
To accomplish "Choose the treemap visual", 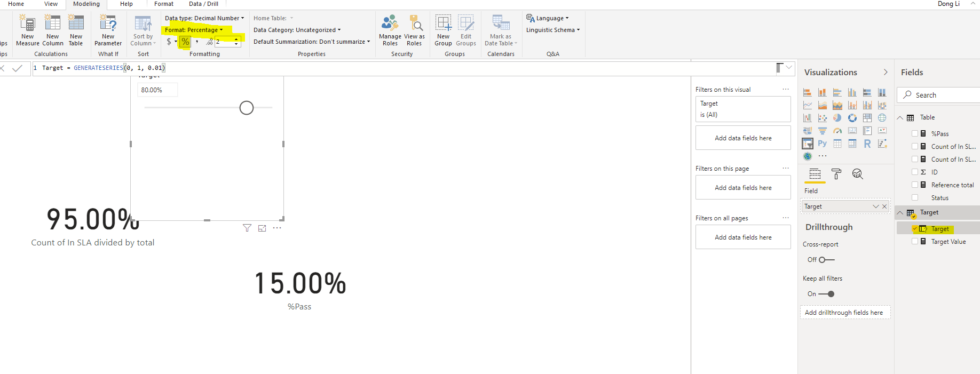I will pos(867,118).
